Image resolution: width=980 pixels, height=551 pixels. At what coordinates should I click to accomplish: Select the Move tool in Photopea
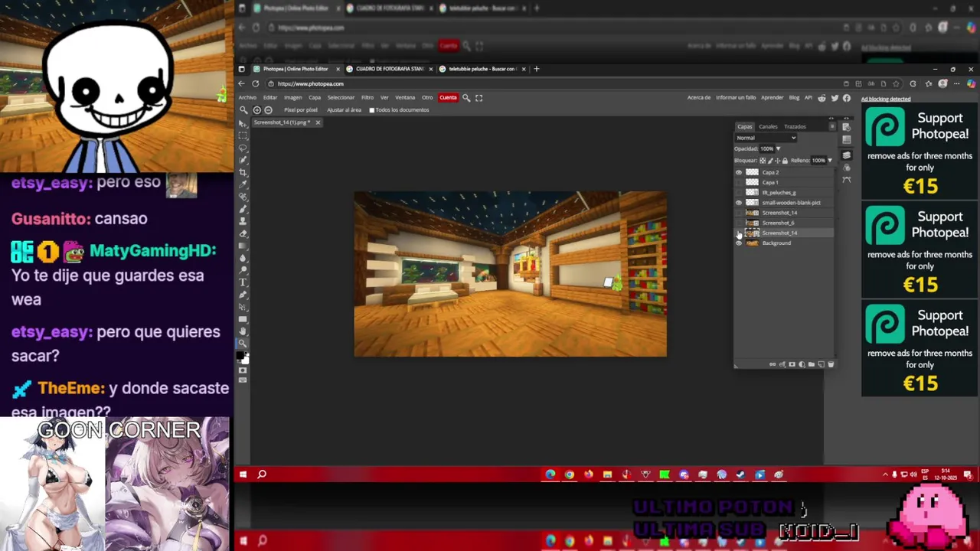(243, 123)
